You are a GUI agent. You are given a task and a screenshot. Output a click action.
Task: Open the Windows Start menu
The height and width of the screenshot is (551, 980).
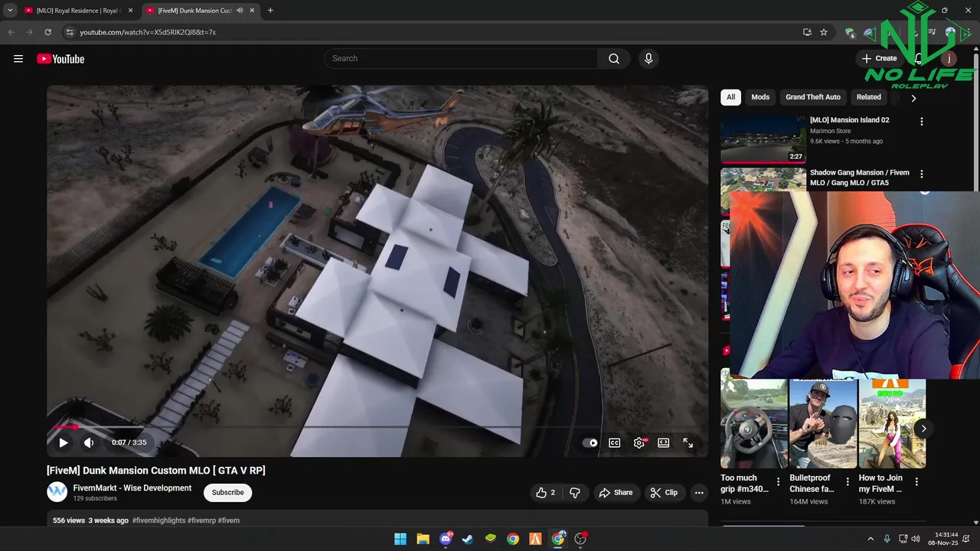(400, 539)
